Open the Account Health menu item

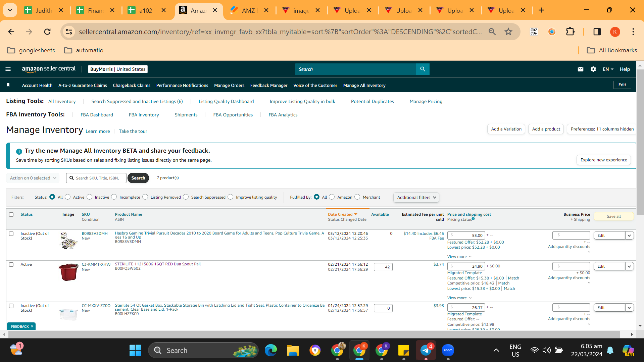pos(37,86)
